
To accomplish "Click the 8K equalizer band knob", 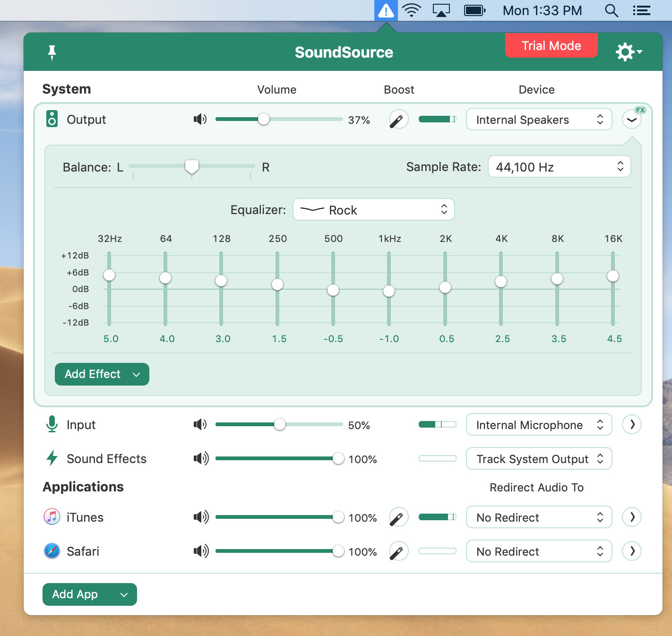I will pyautogui.click(x=557, y=279).
